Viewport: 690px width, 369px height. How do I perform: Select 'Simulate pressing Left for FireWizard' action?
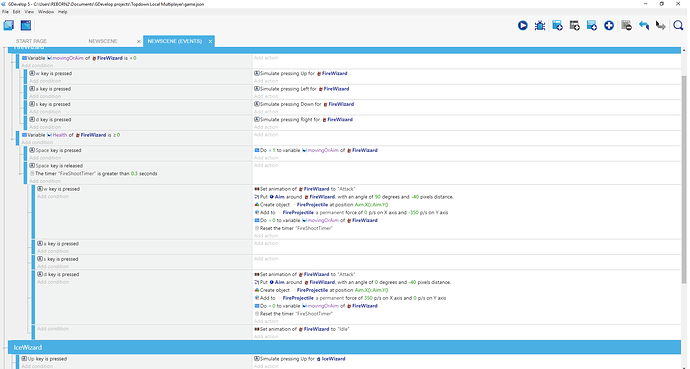(302, 89)
